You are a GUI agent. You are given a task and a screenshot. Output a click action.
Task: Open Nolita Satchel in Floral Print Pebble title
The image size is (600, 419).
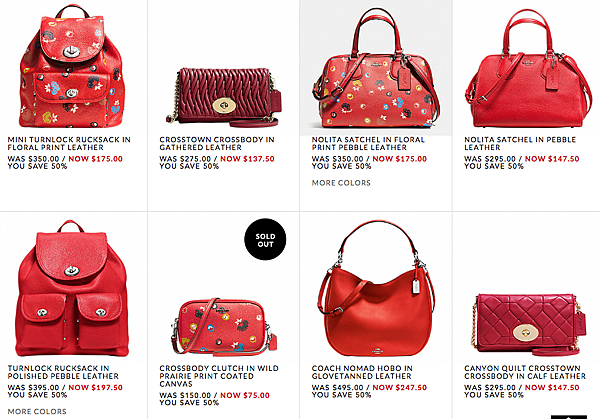pos(368,143)
